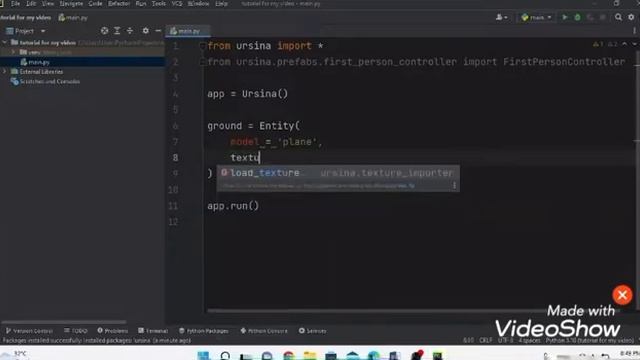640x360 pixels.
Task: Open the Problems tool window
Action: coord(113,331)
